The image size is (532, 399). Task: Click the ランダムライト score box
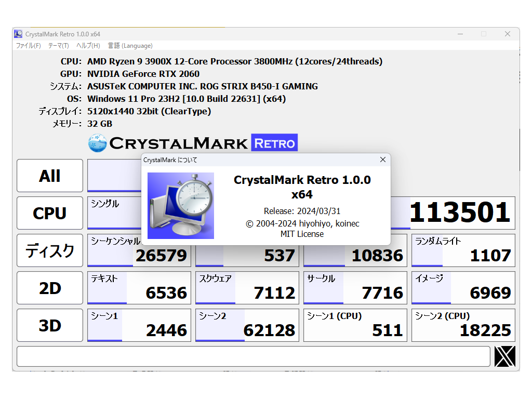[462, 250]
